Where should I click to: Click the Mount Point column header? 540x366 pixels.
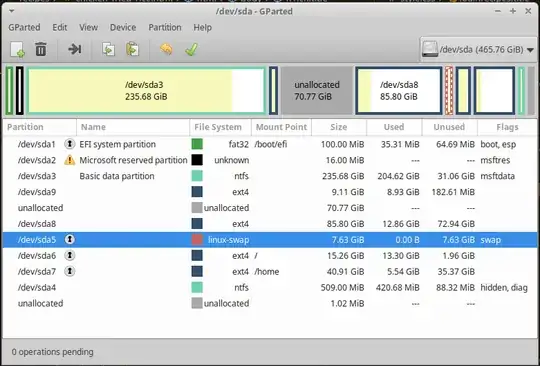[281, 127]
